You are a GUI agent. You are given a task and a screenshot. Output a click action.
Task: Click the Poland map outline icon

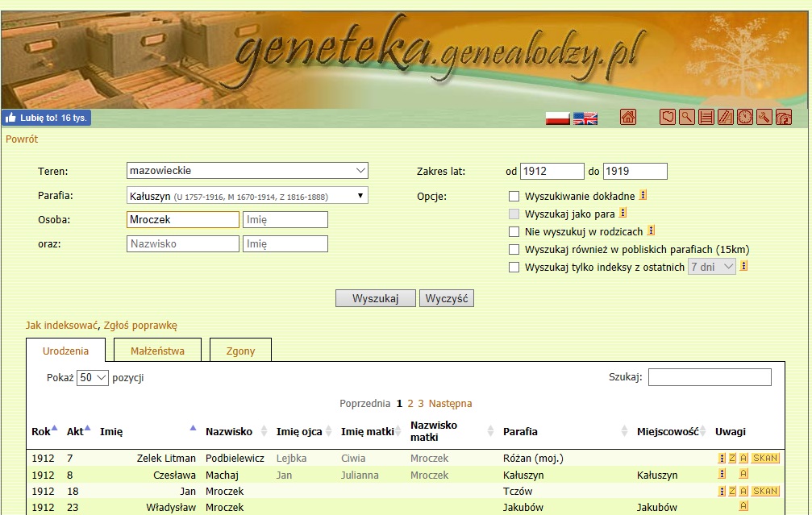coord(668,118)
